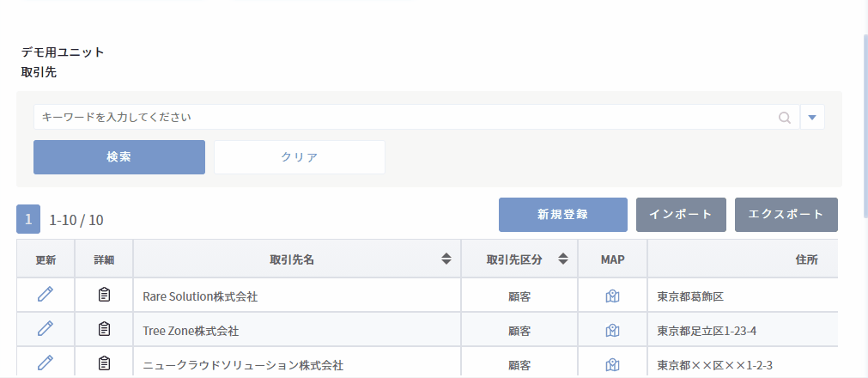
Task: Click address 東京都葛飾区
Action: (x=690, y=296)
